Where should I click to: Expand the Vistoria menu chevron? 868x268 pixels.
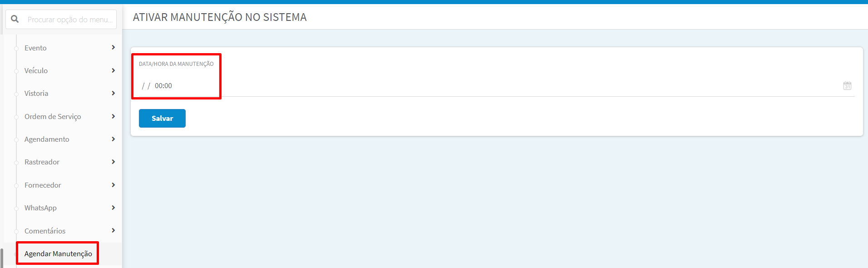click(x=113, y=93)
